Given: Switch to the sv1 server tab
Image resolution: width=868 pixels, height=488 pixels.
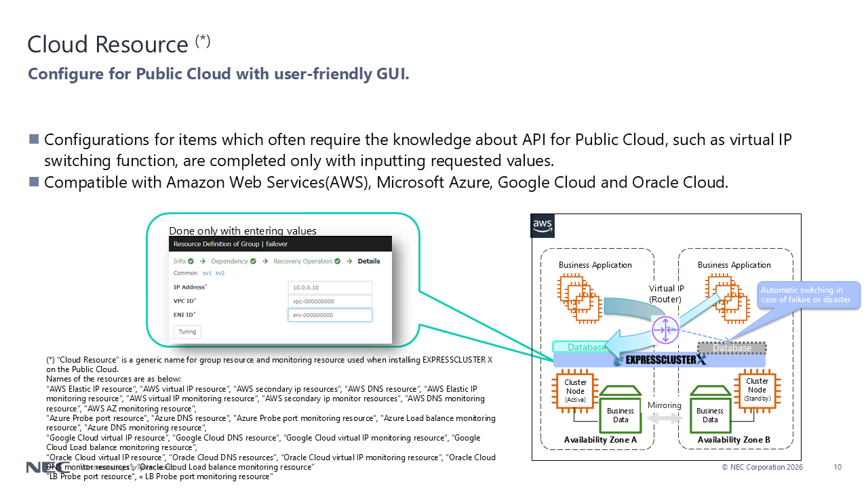Looking at the screenshot, I should point(207,273).
